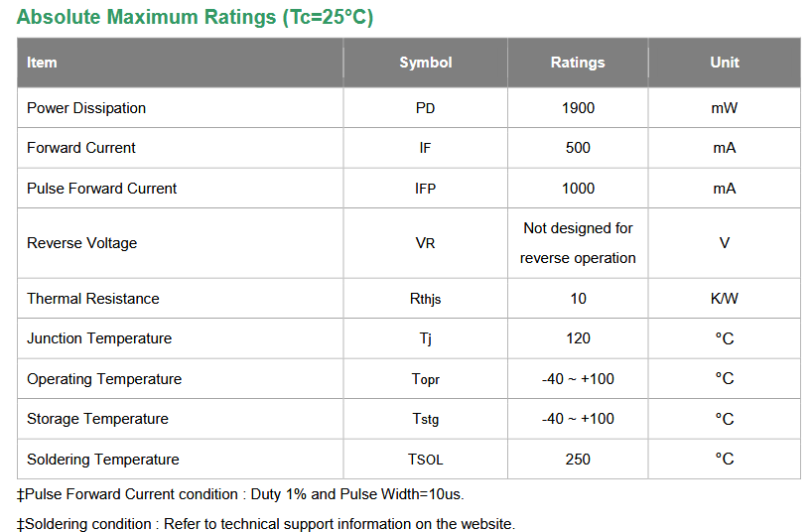This screenshot has height=532, width=812.
Task: Click the IFP symbol cell
Action: [425, 189]
